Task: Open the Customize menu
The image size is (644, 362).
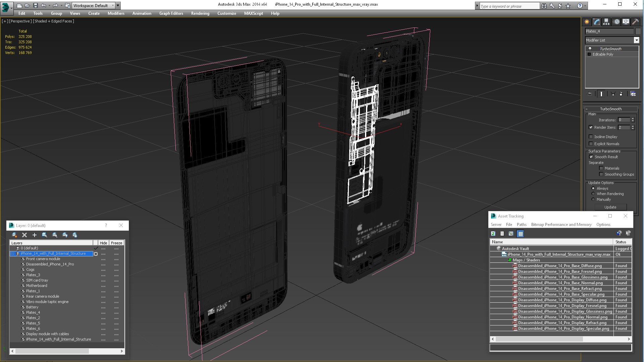Action: 227,13
